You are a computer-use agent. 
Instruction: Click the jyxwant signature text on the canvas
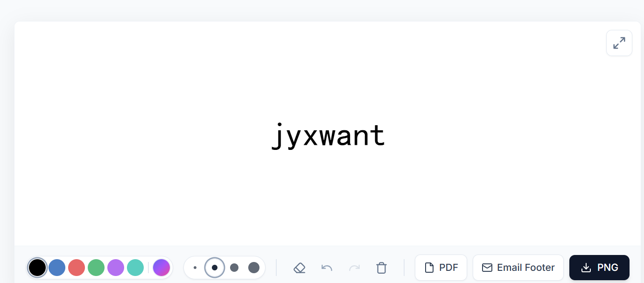[329, 136]
